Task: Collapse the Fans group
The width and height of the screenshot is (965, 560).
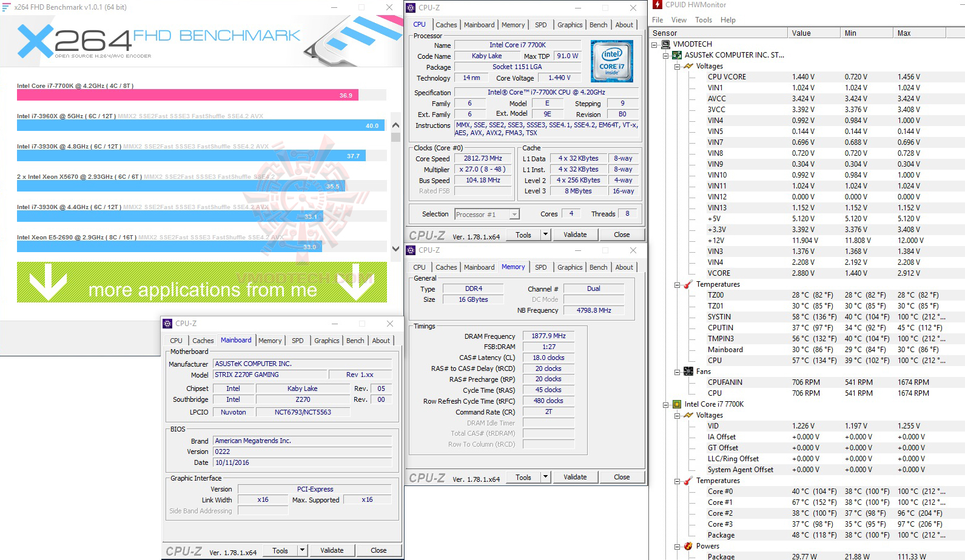Action: (x=677, y=372)
